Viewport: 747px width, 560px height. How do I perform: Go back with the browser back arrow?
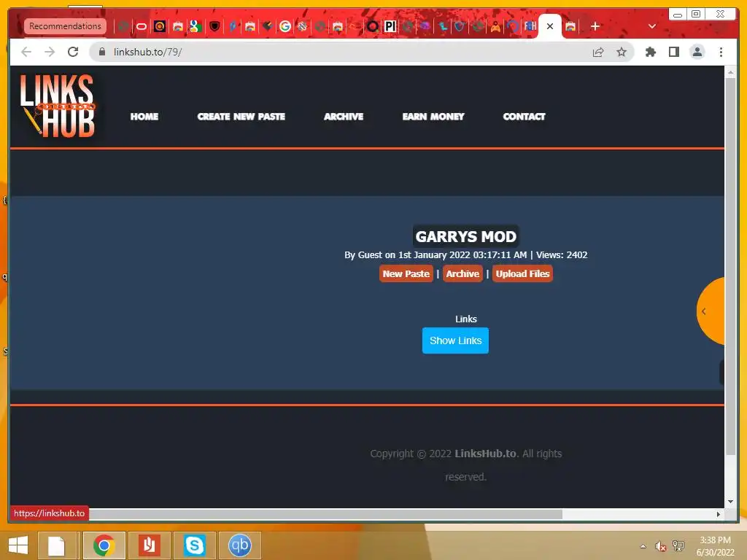click(x=26, y=52)
